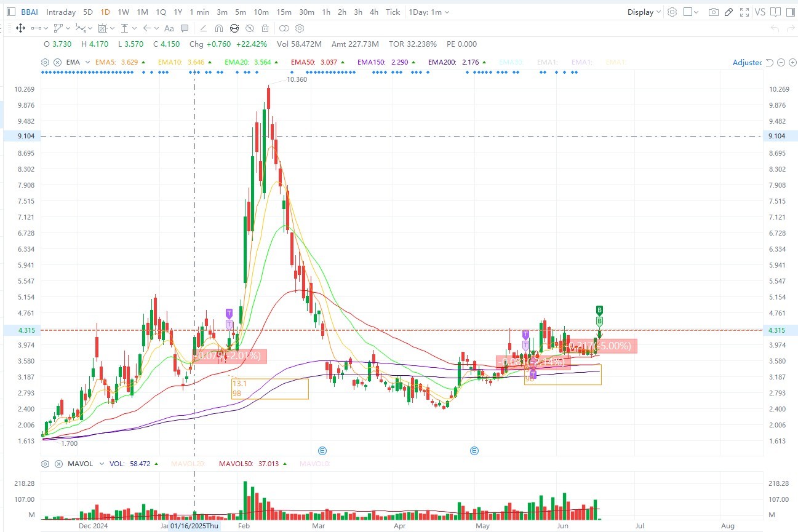Remove the MAVOL indicator
798x532 pixels.
tap(57, 464)
